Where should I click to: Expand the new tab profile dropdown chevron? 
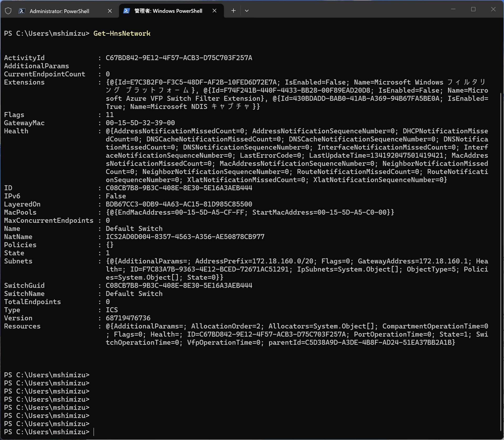point(247,11)
